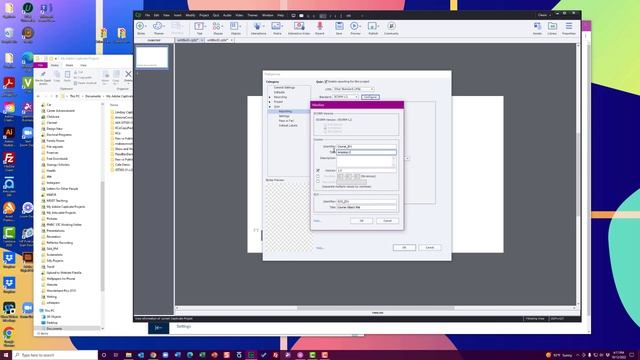The height and width of the screenshot is (360, 640).
Task: Open the File tab in File Explorer
Action: 40,65
